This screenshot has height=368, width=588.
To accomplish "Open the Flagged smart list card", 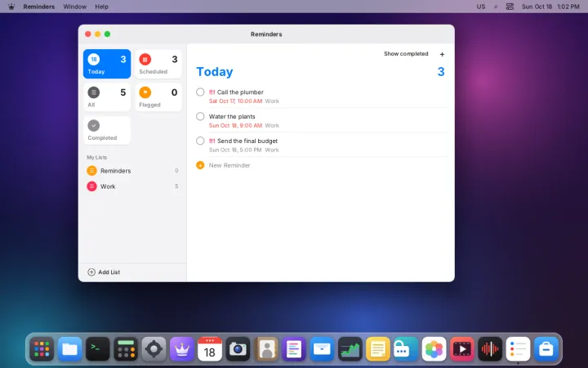I will 158,96.
